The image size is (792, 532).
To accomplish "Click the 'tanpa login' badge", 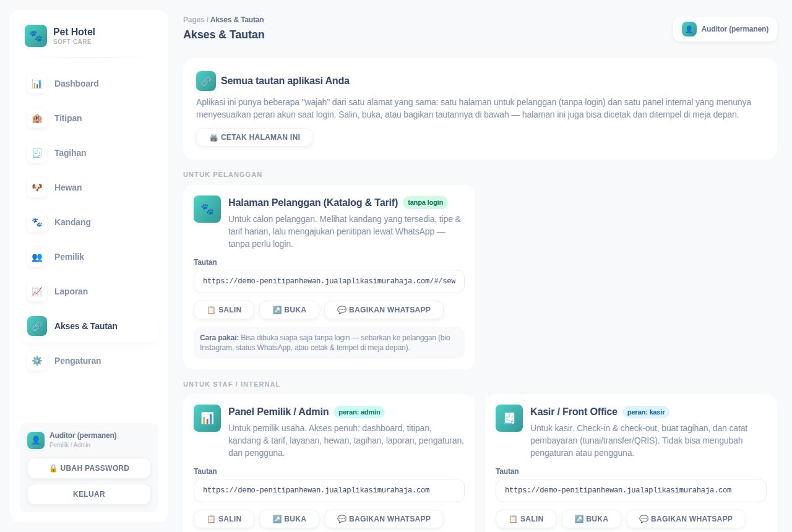I will click(x=425, y=202).
